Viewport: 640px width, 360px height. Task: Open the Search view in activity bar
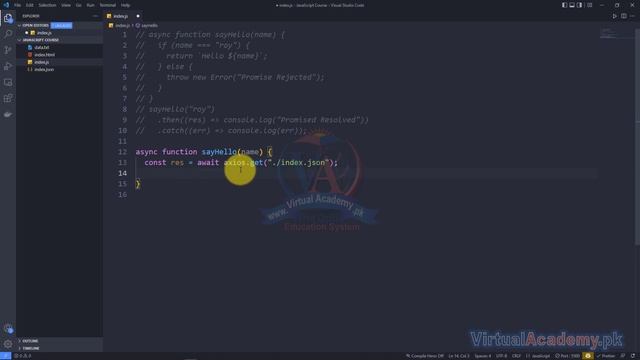(x=8, y=34)
